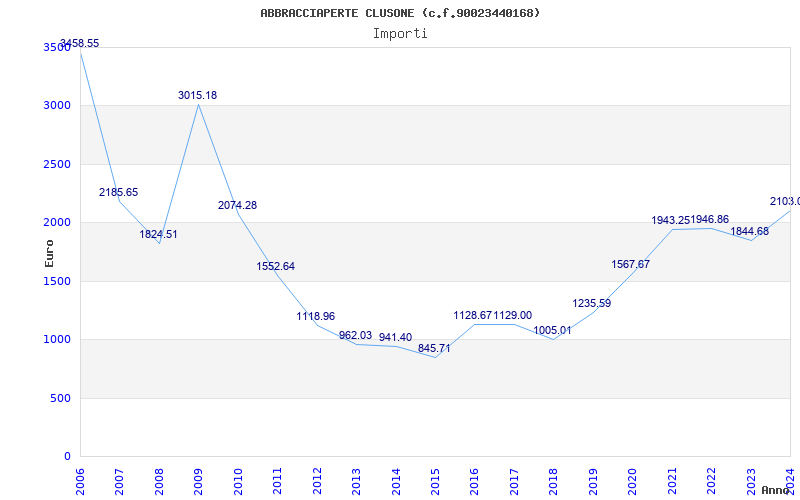This screenshot has width=800, height=500.
Task: Click the Euro y-axis title
Action: point(49,253)
